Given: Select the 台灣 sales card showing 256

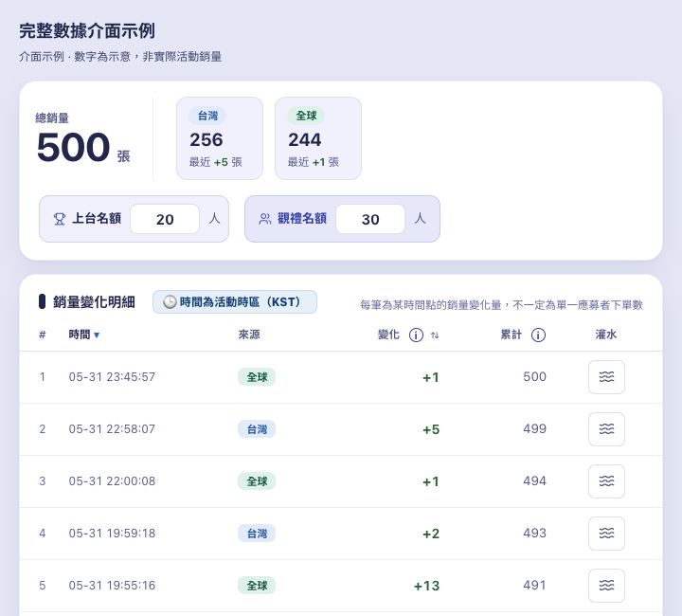Looking at the screenshot, I should [x=220, y=138].
